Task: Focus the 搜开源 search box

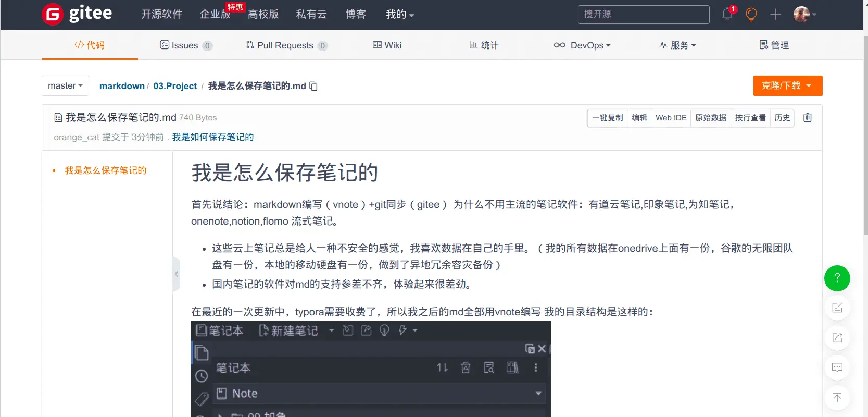Action: (x=644, y=15)
